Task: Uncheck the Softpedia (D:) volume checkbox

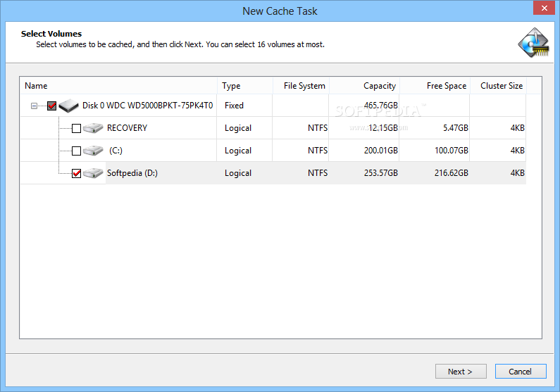Action: click(76, 173)
